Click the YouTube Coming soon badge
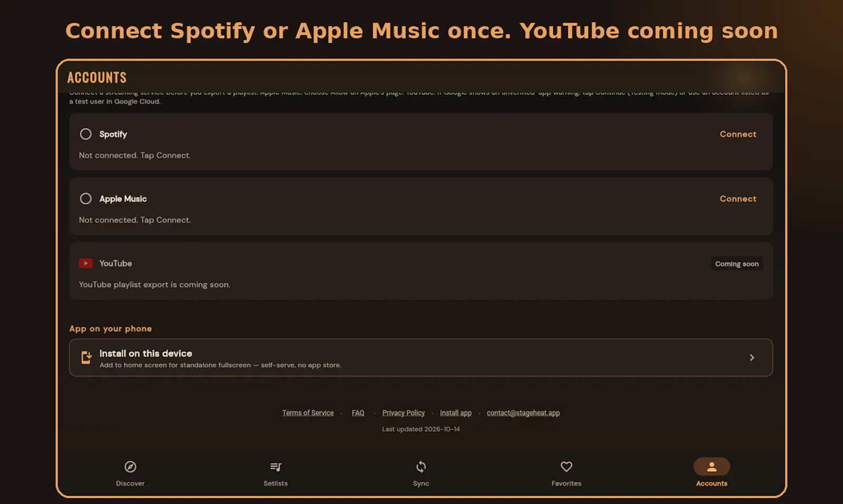The height and width of the screenshot is (504, 843). [737, 264]
